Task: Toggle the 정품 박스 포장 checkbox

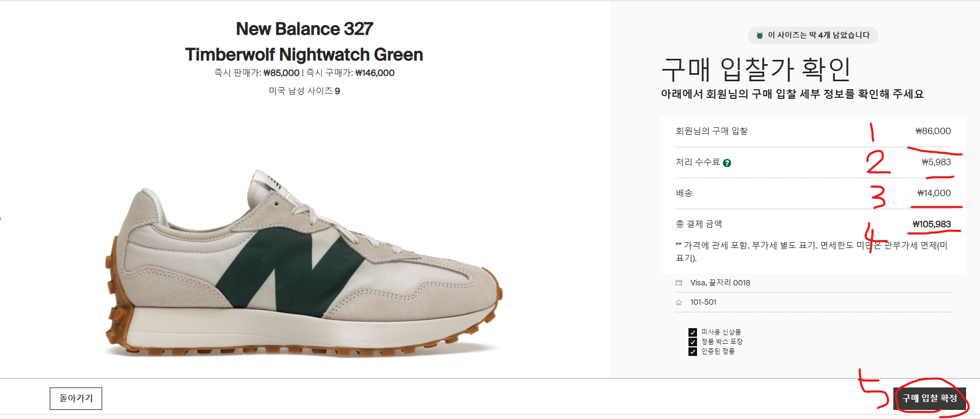Action: pyautogui.click(x=693, y=342)
